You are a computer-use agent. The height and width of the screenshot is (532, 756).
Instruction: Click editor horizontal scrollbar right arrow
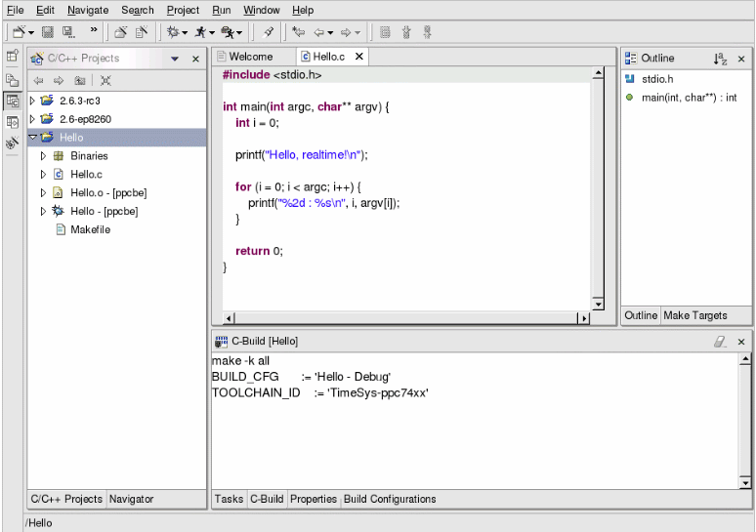pos(584,318)
